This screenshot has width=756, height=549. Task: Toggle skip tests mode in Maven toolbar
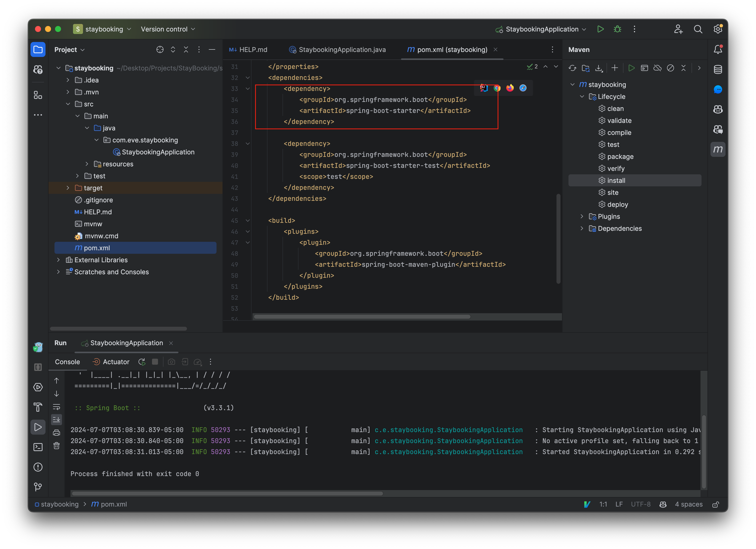click(x=670, y=68)
